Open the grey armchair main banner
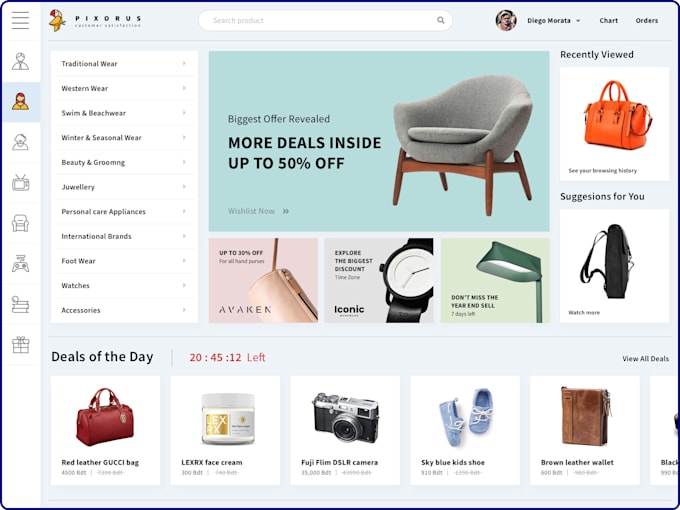 tap(379, 141)
